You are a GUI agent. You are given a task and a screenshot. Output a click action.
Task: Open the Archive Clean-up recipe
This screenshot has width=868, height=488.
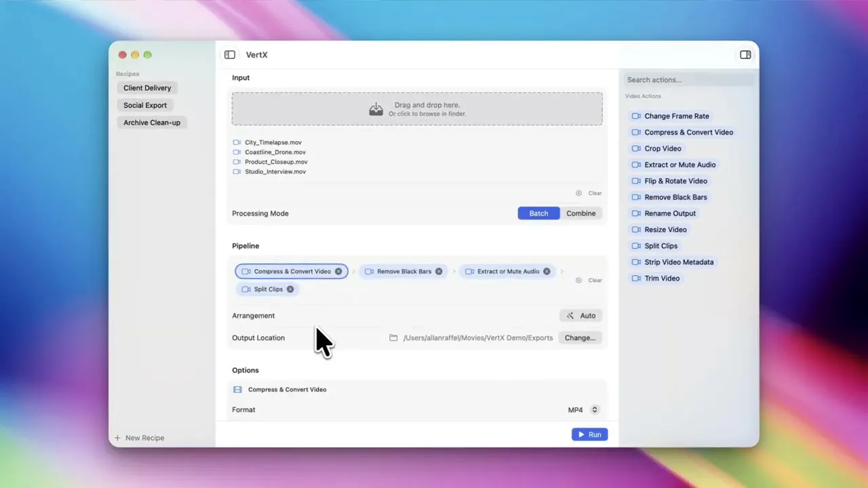152,123
